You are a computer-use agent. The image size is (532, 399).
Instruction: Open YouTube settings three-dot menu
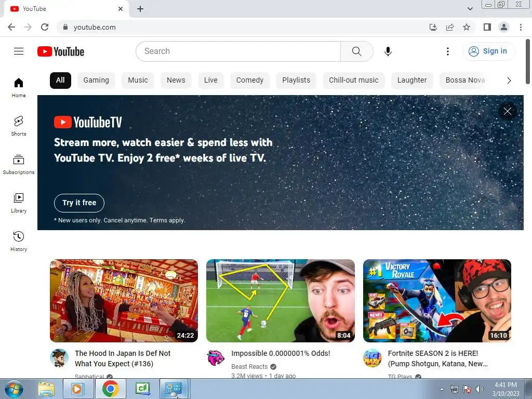pos(447,51)
